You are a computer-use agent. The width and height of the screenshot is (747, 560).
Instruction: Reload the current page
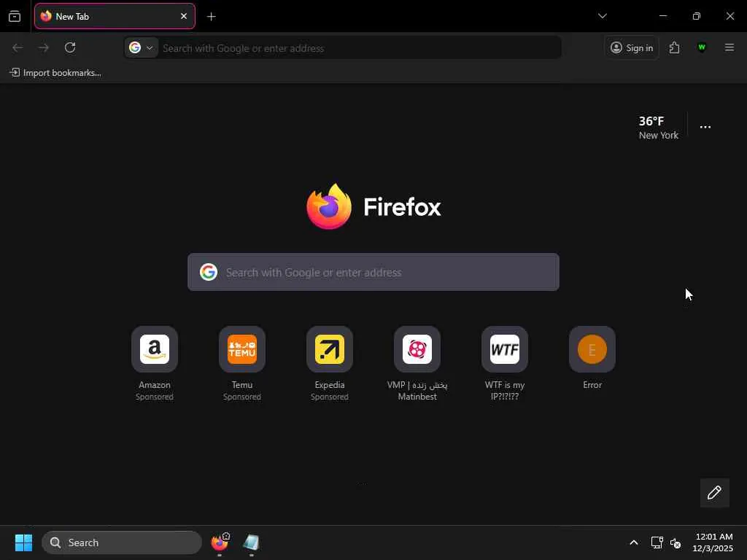point(70,47)
